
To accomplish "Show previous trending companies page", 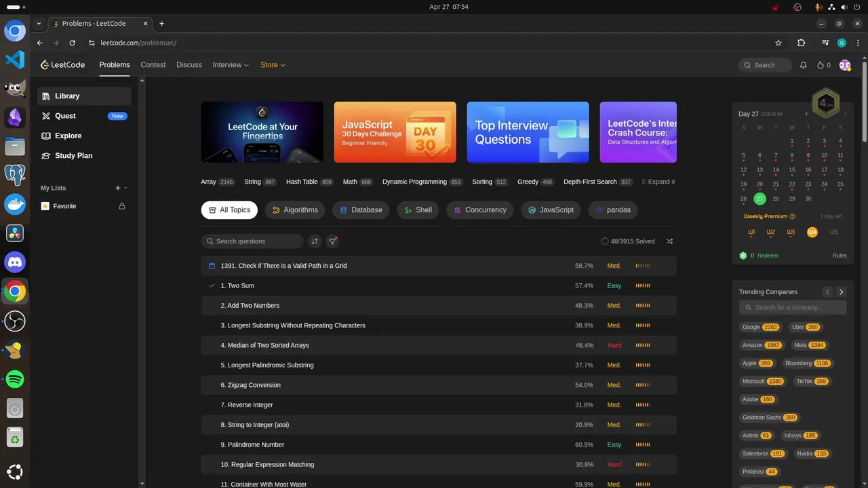I will [827, 292].
